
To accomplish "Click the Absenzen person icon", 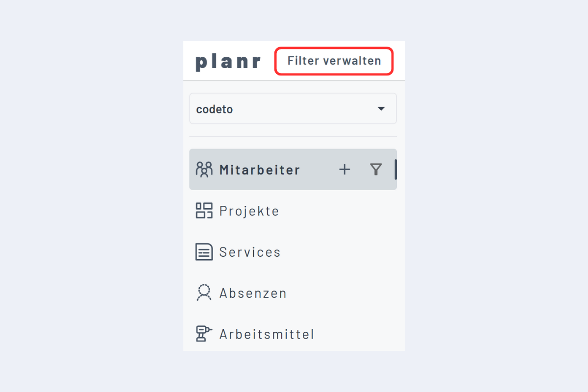I will tap(204, 293).
